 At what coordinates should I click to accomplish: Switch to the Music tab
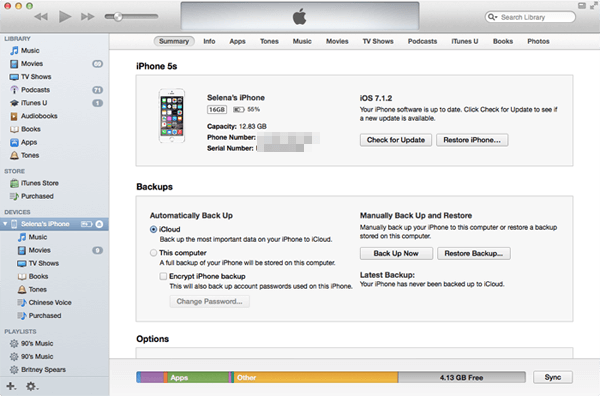pos(302,41)
